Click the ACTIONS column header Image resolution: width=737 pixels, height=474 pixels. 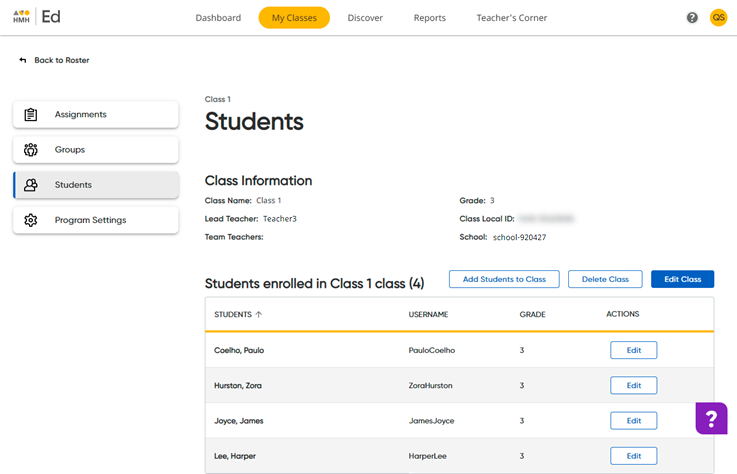tap(623, 314)
